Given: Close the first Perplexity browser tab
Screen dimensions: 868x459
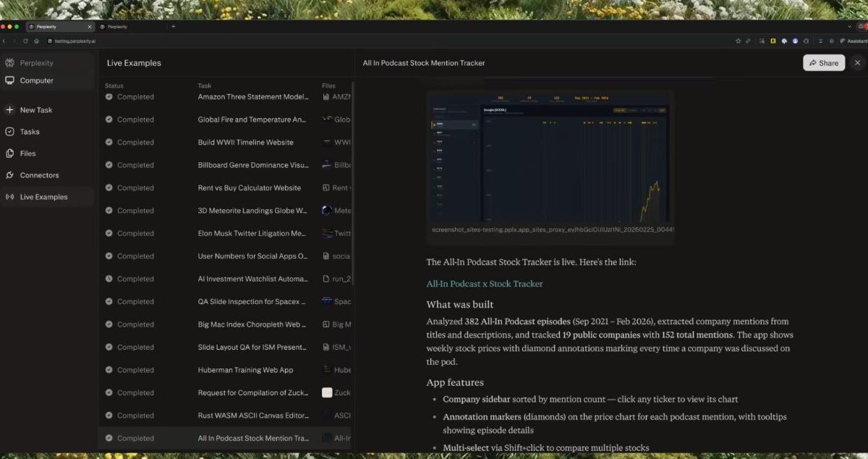Looking at the screenshot, I should click(90, 26).
